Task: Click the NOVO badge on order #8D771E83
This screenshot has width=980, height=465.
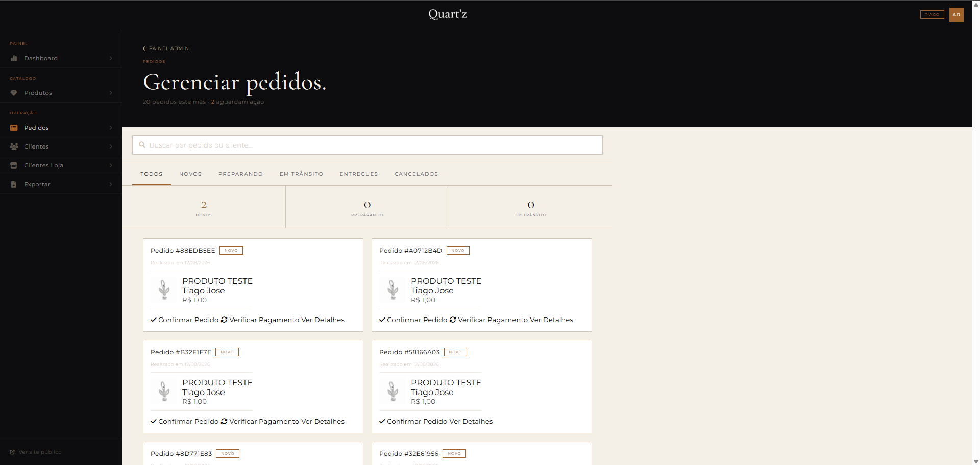Action: pyautogui.click(x=228, y=453)
